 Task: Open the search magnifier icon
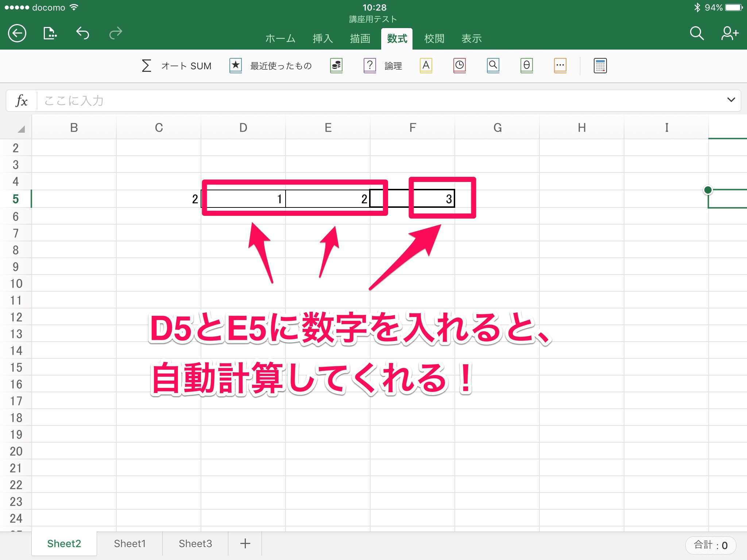[696, 34]
